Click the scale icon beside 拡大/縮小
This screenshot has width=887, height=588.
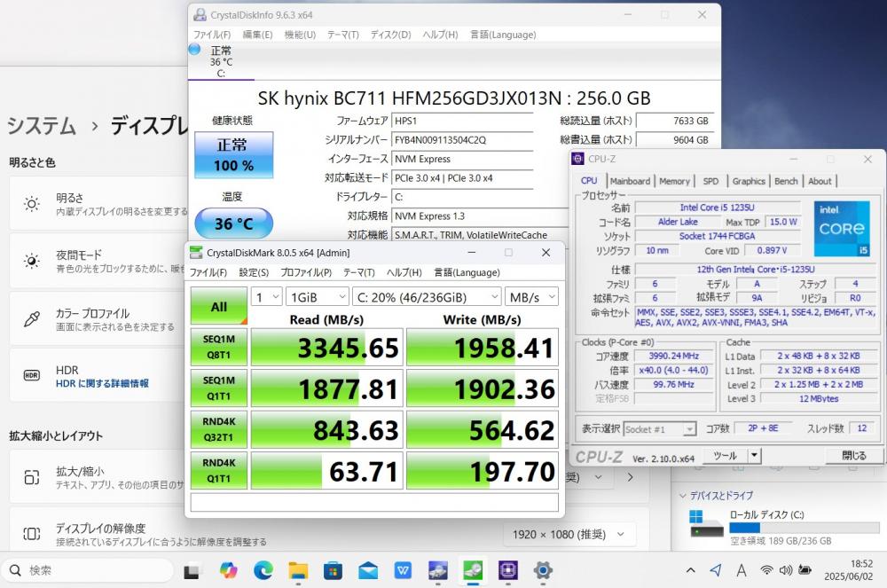coord(32,478)
